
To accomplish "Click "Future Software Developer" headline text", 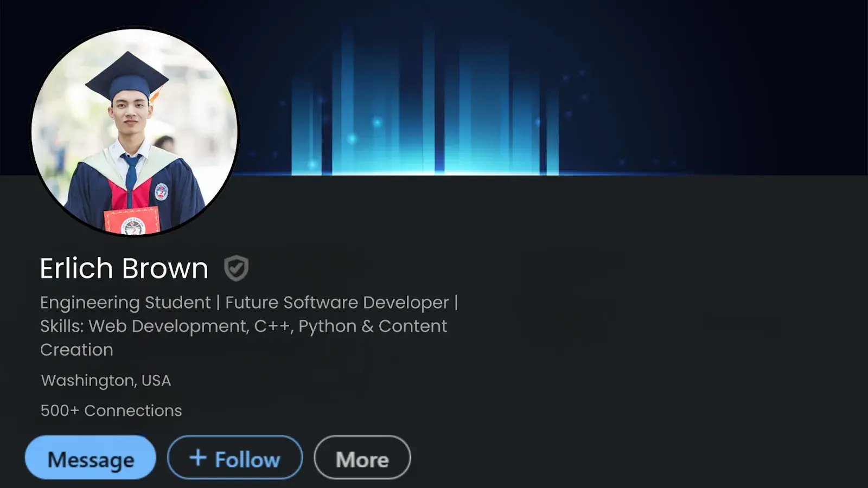I will (x=337, y=303).
